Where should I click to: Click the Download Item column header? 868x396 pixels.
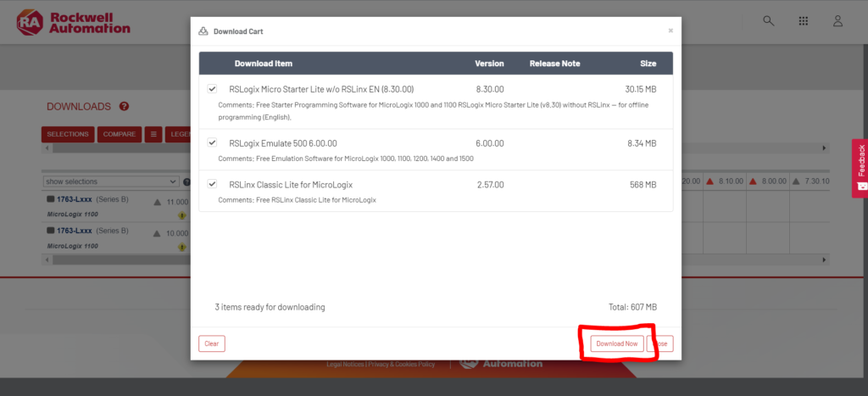pyautogui.click(x=264, y=64)
